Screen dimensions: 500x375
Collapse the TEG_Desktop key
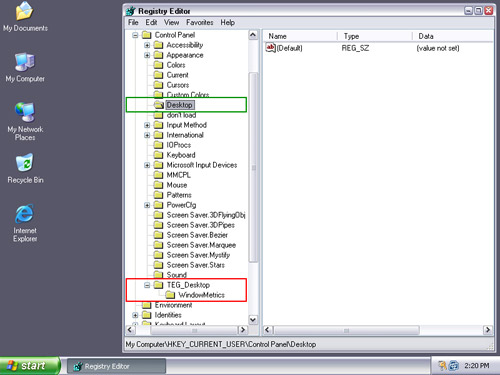147,285
